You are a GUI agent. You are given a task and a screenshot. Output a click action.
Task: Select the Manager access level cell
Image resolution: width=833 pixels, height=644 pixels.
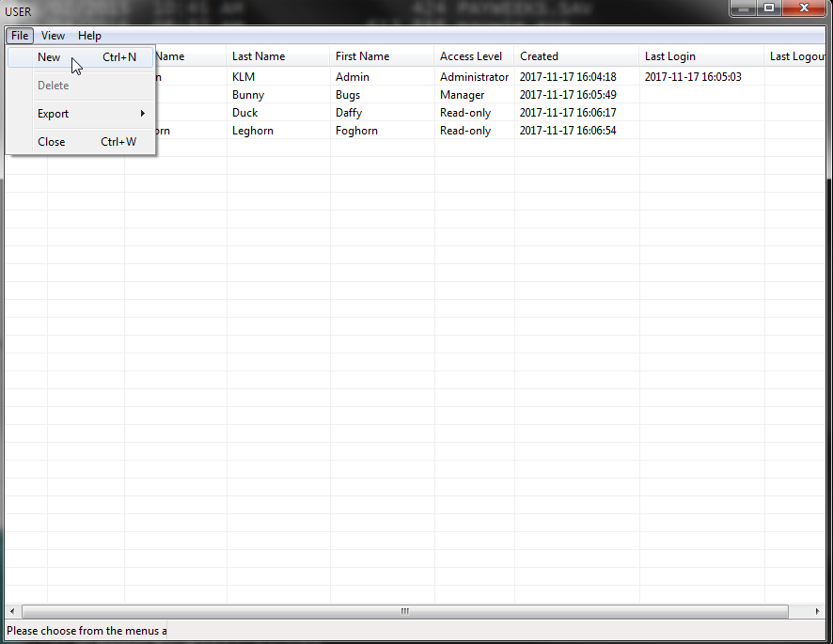pos(475,95)
